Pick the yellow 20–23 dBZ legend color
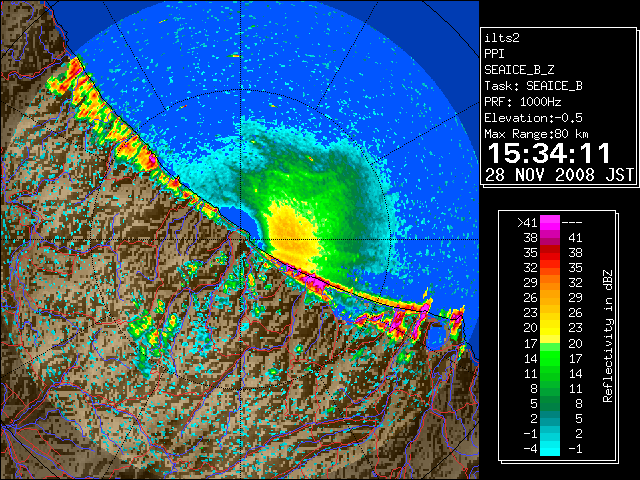 coord(550,328)
